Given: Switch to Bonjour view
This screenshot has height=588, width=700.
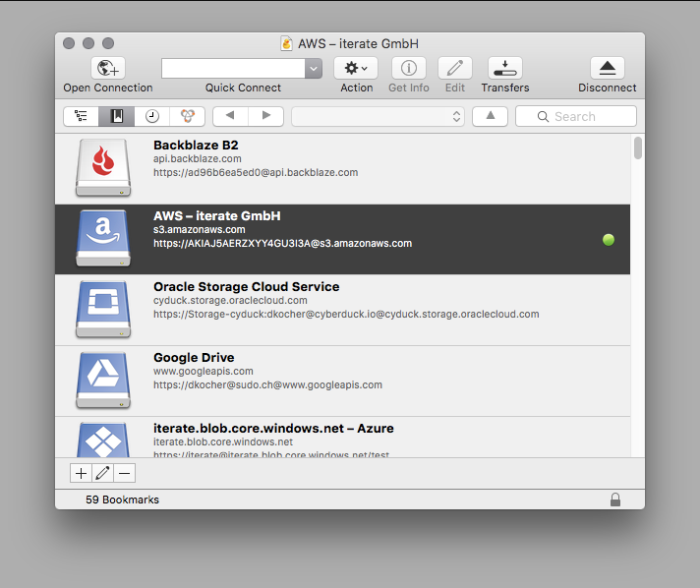Looking at the screenshot, I should [x=188, y=116].
